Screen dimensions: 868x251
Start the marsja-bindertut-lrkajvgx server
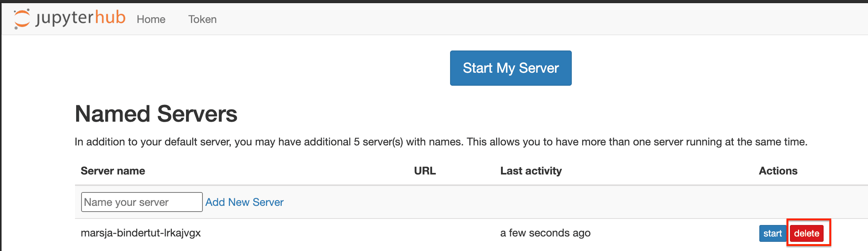coord(772,233)
